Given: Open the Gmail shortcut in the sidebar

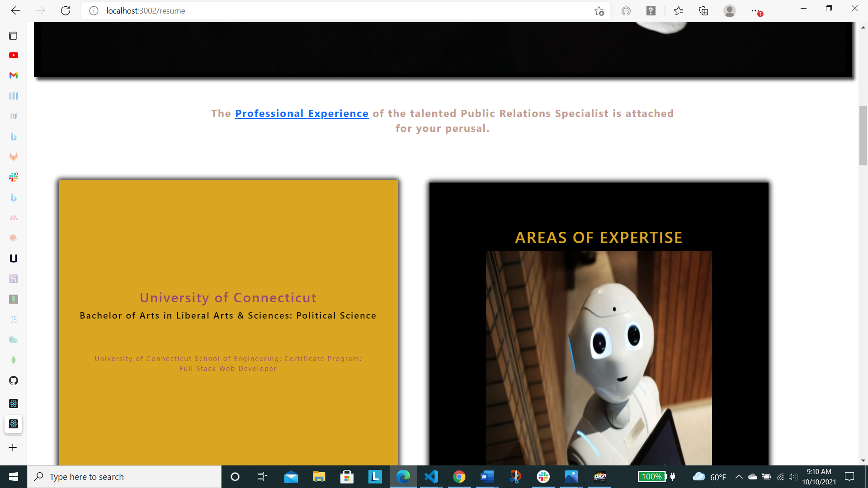Looking at the screenshot, I should [14, 75].
